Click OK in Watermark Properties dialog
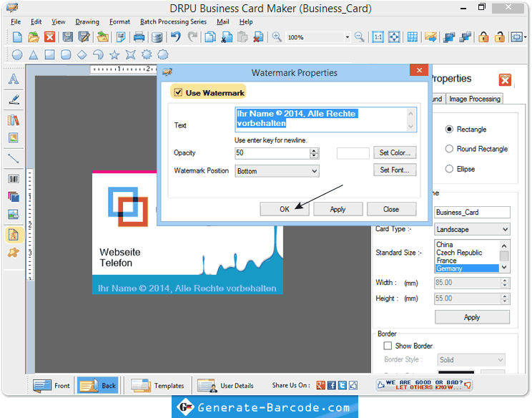Image resolution: width=532 pixels, height=418 pixels. pyautogui.click(x=285, y=209)
